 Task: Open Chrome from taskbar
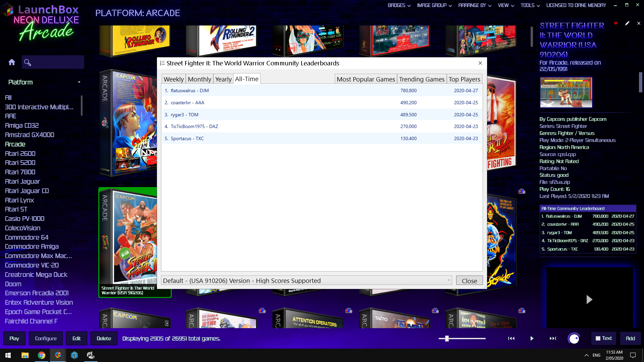coord(42,355)
